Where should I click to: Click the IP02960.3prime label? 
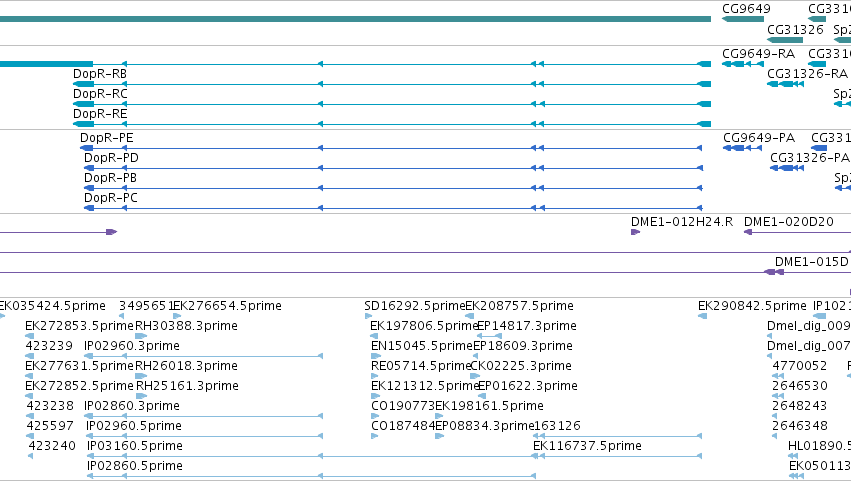pyautogui.click(x=132, y=346)
